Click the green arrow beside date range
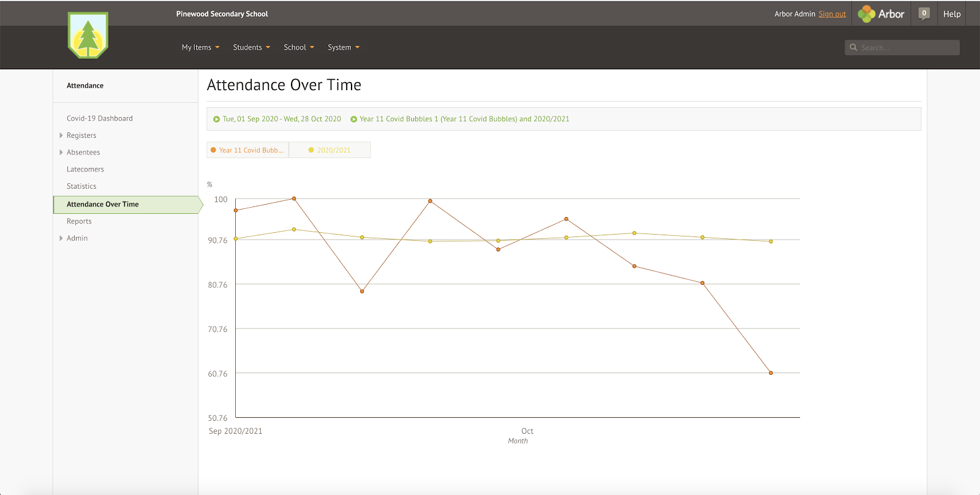This screenshot has height=495, width=980. pyautogui.click(x=216, y=119)
